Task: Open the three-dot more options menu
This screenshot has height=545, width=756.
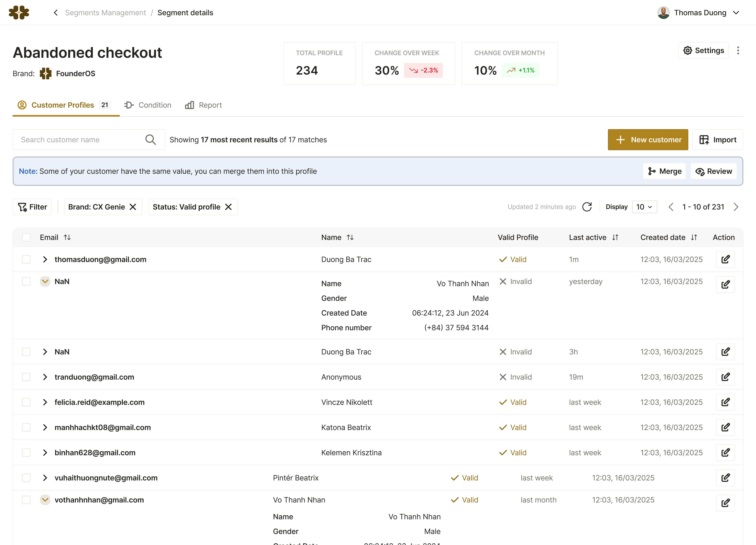Action: pos(738,50)
